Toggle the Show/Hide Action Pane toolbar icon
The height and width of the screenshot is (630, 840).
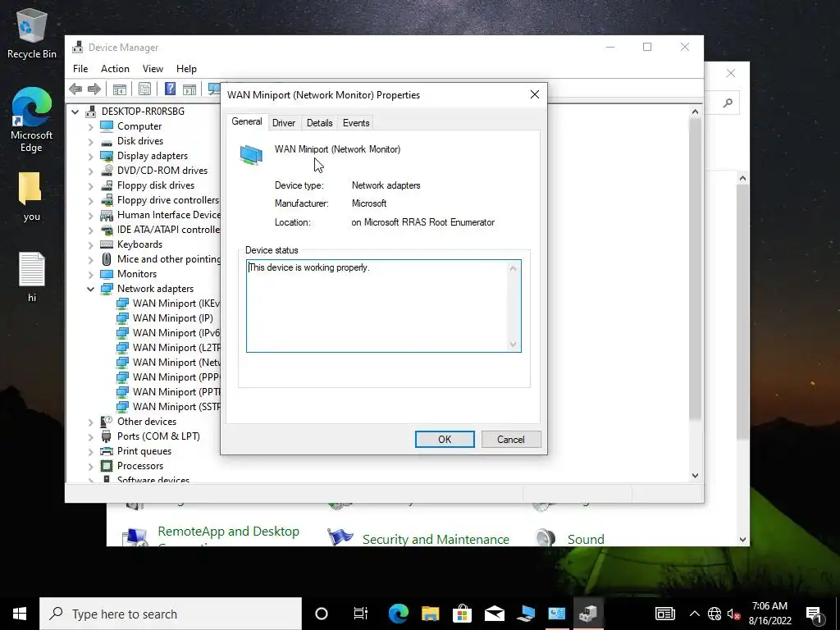pos(189,89)
